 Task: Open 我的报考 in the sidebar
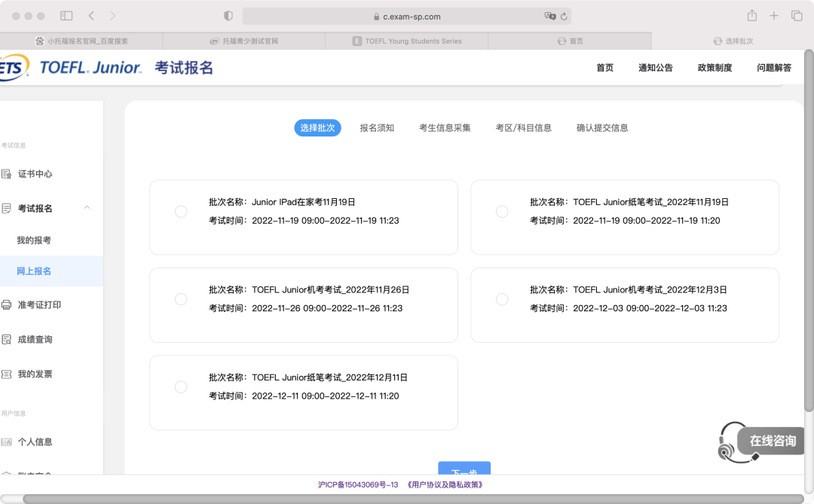(x=34, y=240)
